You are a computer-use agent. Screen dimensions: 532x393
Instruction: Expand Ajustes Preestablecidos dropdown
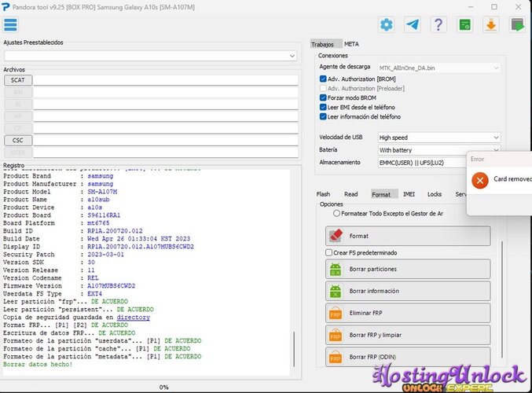(150, 56)
